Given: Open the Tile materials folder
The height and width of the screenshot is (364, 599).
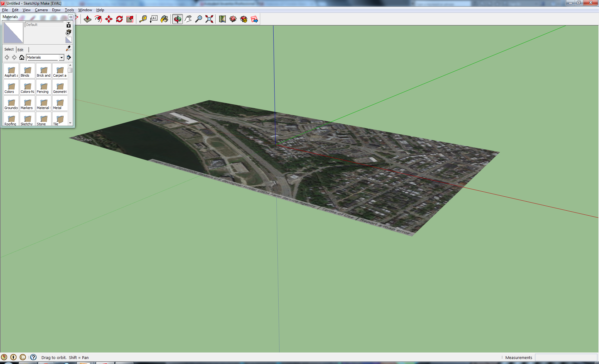Looking at the screenshot, I should 60,119.
